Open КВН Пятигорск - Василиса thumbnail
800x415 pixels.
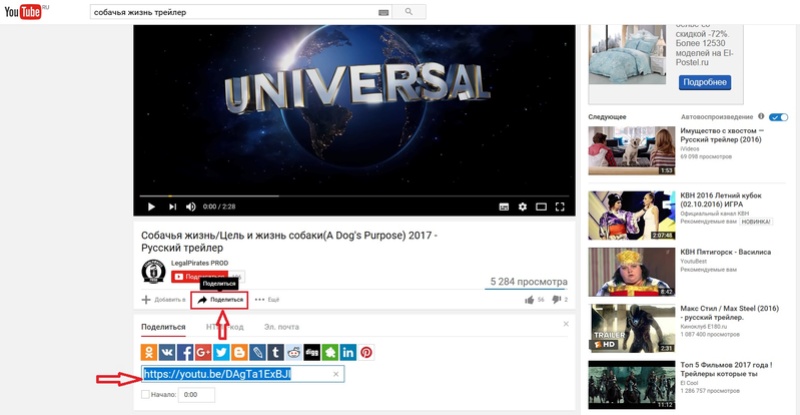pyautogui.click(x=632, y=272)
